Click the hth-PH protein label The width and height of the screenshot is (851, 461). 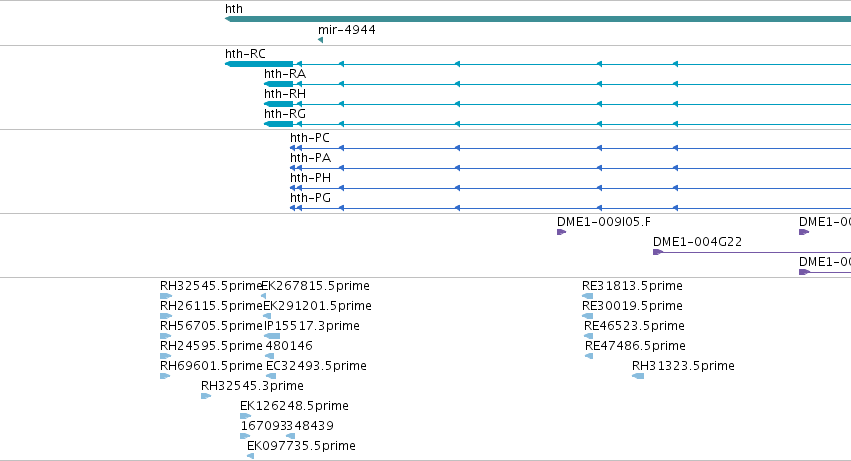310,178
